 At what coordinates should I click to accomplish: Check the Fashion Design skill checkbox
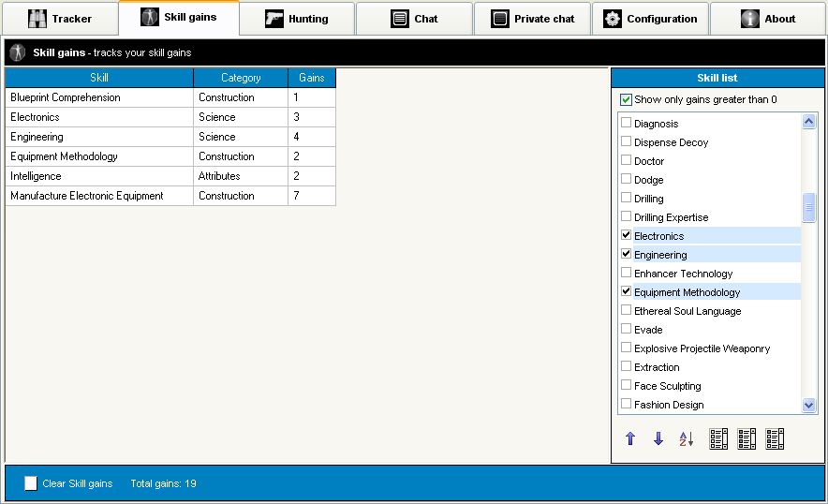coord(627,404)
